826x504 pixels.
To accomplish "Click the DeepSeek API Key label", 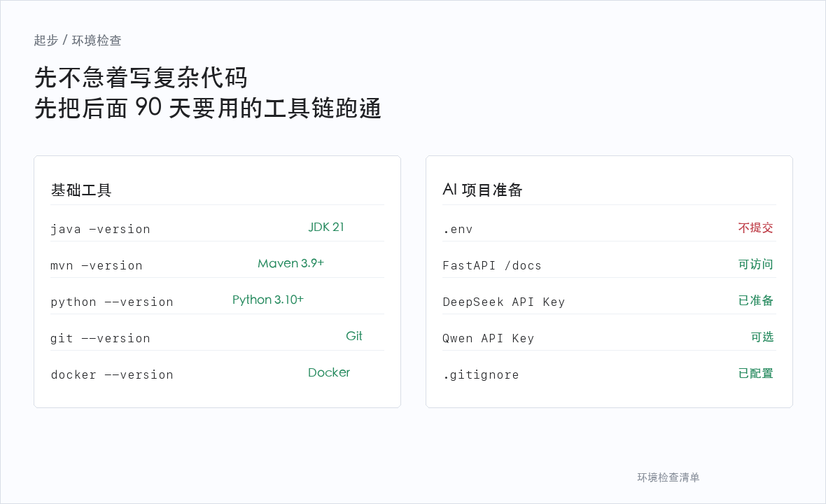I will [503, 302].
